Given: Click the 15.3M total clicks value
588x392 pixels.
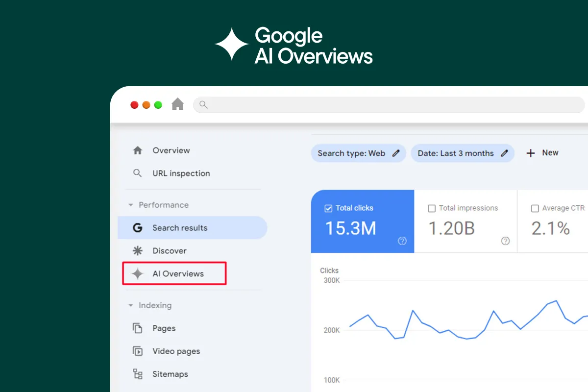Looking at the screenshot, I should [350, 228].
